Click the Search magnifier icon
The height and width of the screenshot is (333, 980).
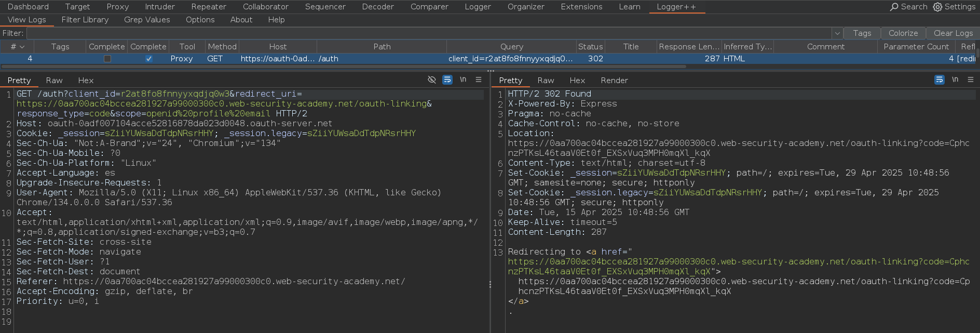coord(894,7)
